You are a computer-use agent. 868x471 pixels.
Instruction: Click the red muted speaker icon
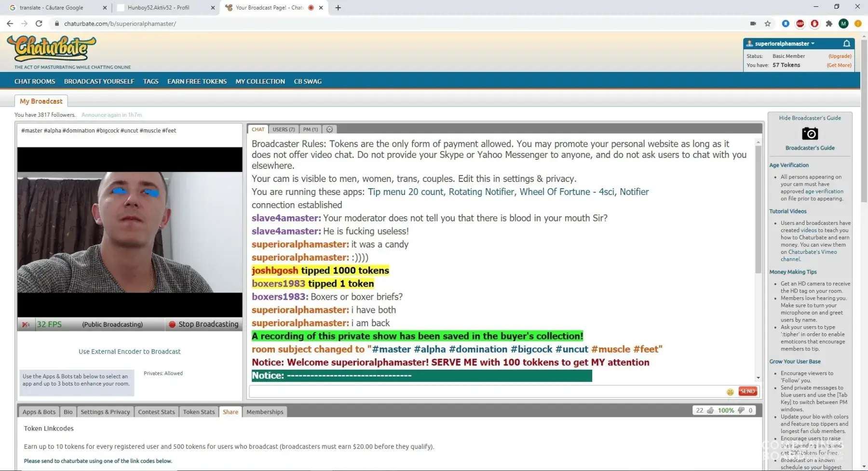tap(26, 324)
